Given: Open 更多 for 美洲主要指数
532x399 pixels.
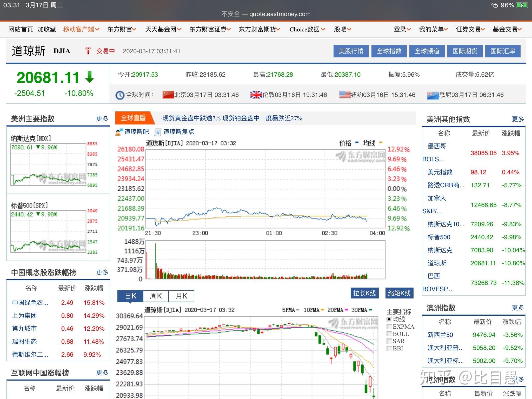Looking at the screenshot, I should pos(102,119).
